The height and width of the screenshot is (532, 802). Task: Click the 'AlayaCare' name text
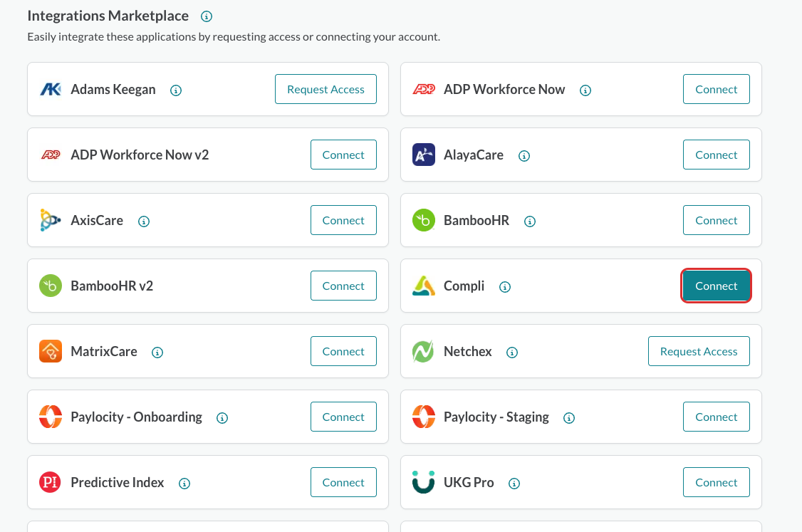(x=474, y=155)
